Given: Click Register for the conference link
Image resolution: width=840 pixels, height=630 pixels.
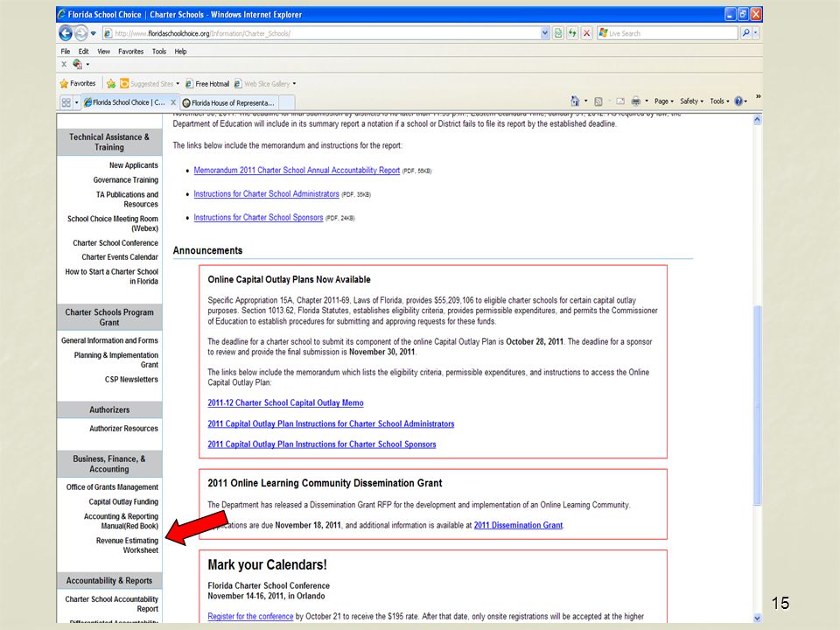Looking at the screenshot, I should pos(250,617).
